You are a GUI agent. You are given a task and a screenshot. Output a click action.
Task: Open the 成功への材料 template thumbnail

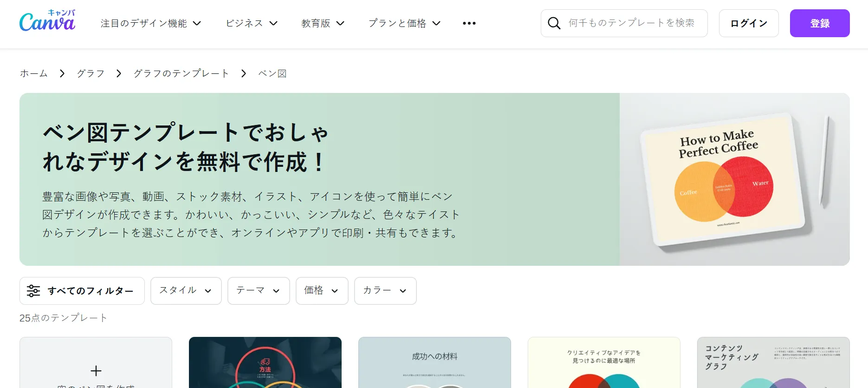[434, 362]
